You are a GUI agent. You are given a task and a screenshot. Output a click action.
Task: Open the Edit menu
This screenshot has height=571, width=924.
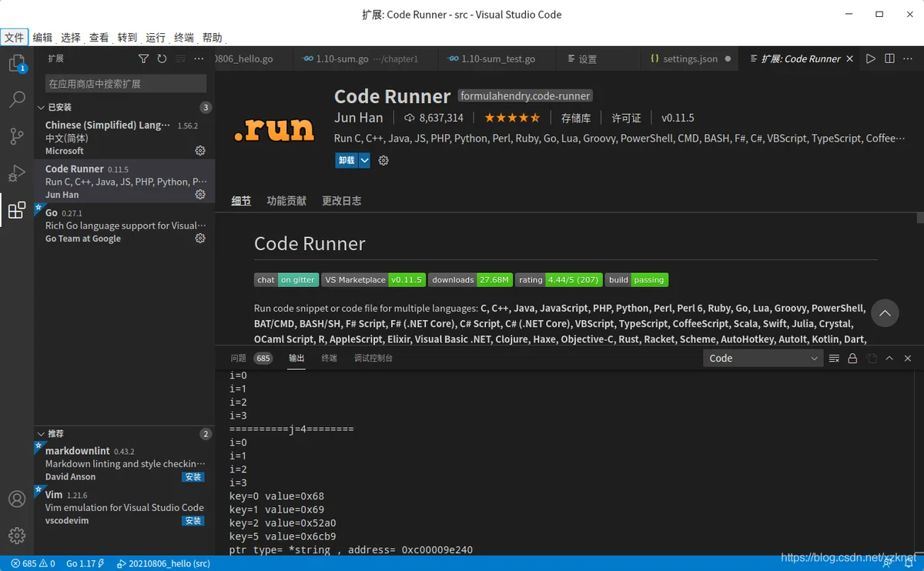tap(42, 37)
